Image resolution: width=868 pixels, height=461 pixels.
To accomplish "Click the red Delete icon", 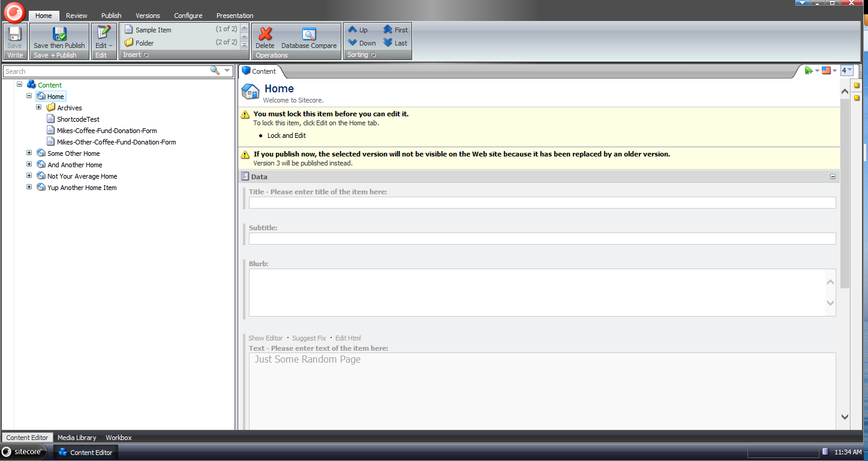I will 265,34.
